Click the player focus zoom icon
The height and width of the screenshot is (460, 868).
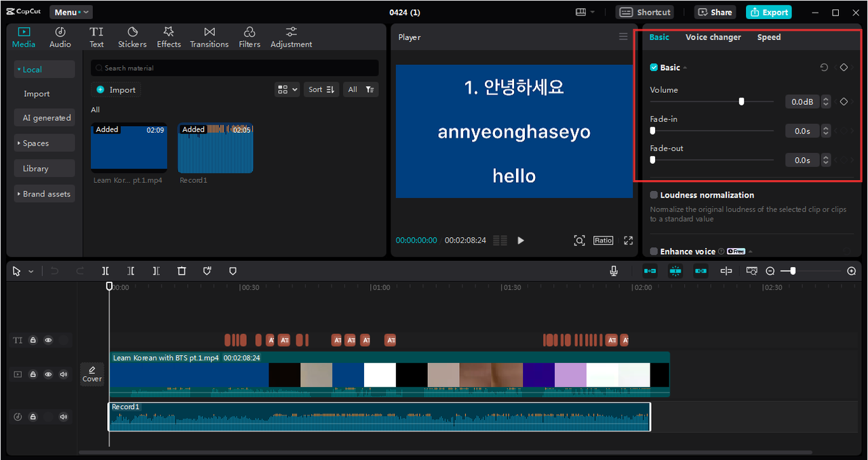click(579, 241)
